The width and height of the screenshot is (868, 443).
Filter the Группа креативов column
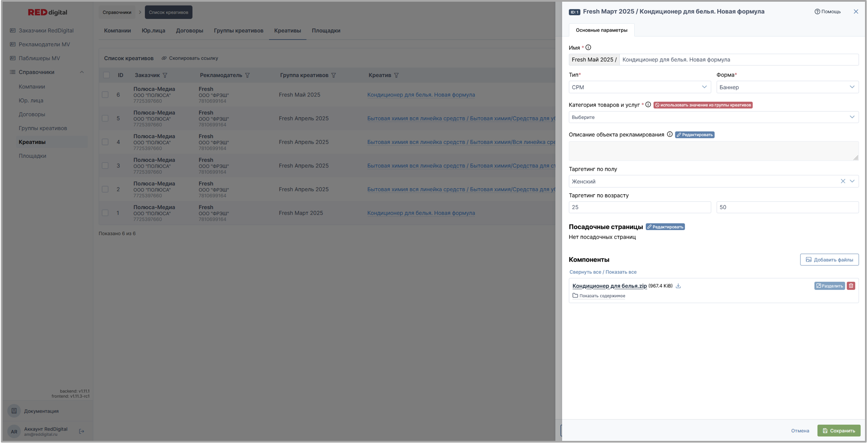click(334, 75)
